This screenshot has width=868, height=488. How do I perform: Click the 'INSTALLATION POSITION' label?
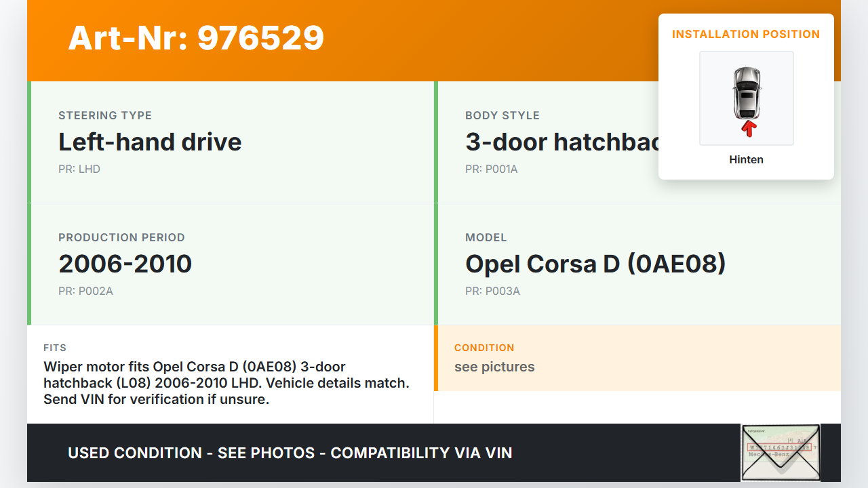click(746, 34)
